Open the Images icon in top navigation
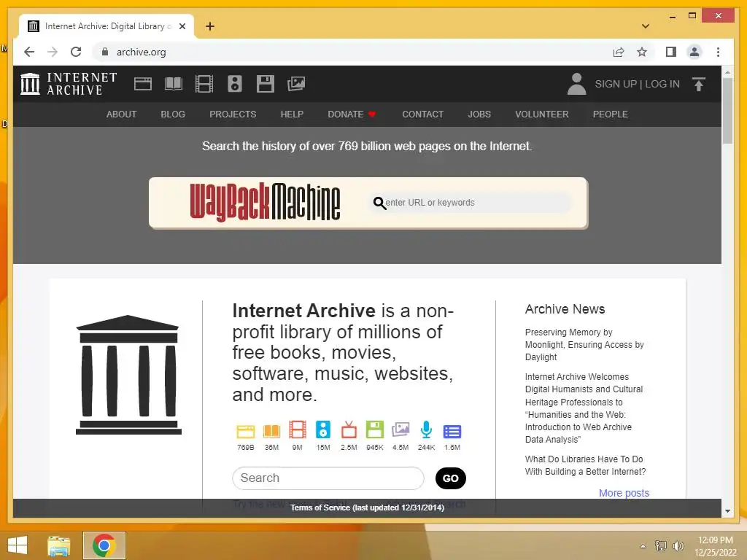This screenshot has width=747, height=560. coord(296,84)
